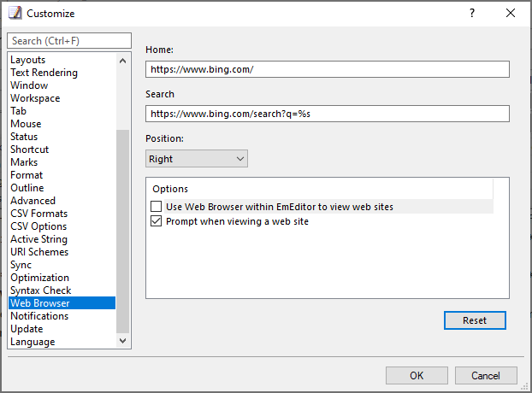
Task: Open the Position dropdown showing Right
Action: point(197,159)
